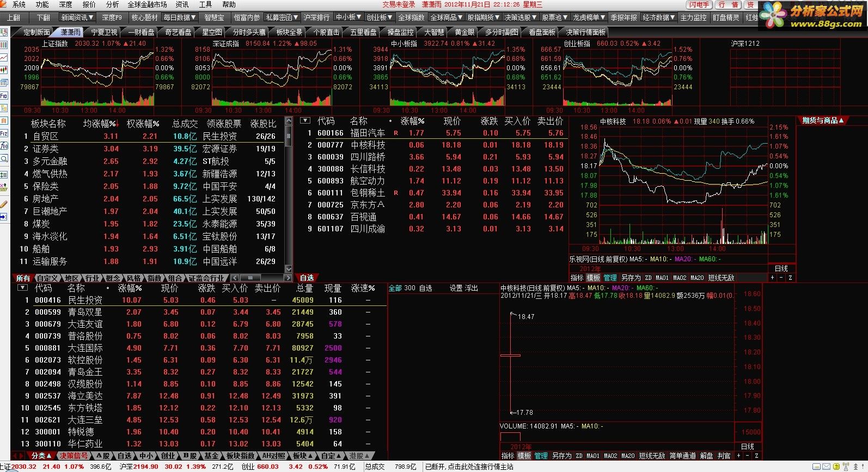Expand the 私募密函 dropdown
868x472 pixels.
pyautogui.click(x=282, y=17)
